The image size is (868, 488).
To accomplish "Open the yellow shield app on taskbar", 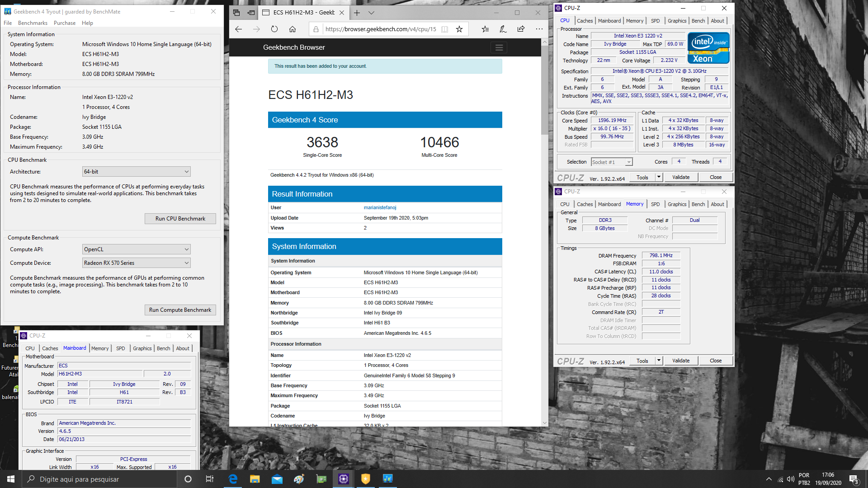I will tap(366, 479).
